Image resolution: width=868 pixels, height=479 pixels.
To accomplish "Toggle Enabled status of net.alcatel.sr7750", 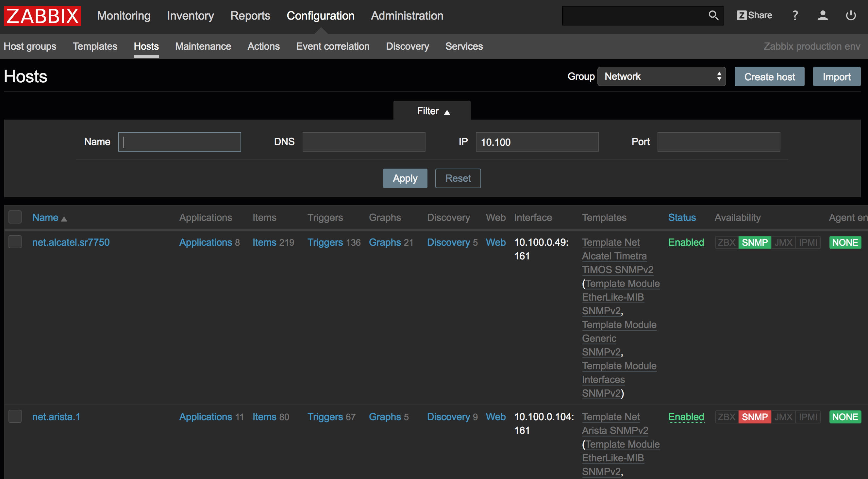I will pos(686,242).
